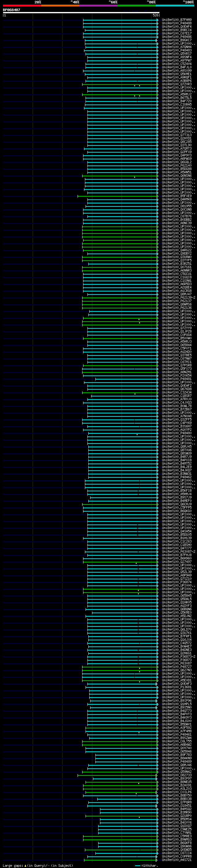Screen dimensions: 197x868
Task: Select hit label UniRef100_A9TPW7
Action: [x=176, y=60]
